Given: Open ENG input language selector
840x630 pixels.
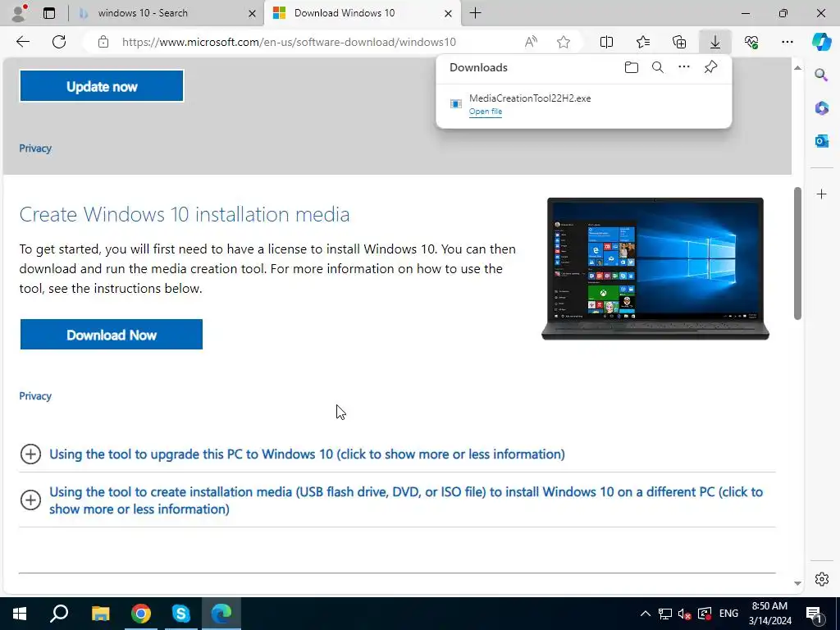Looking at the screenshot, I should [728, 614].
